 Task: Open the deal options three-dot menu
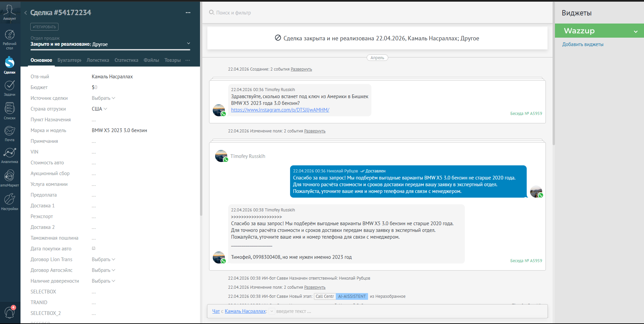pyautogui.click(x=188, y=13)
